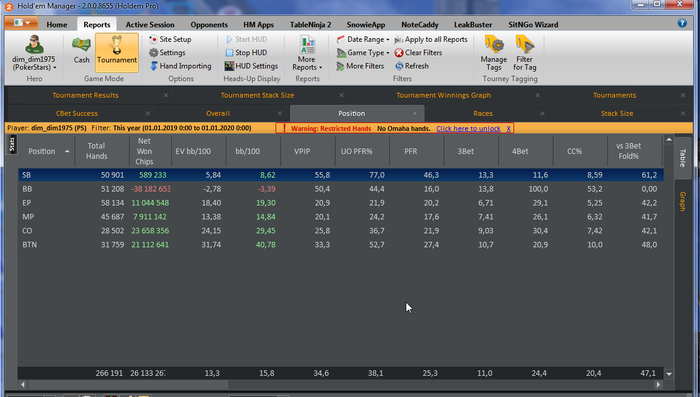Switch to Table view side tab
Viewport: 700px width, 397px height.
pyautogui.click(x=682, y=158)
